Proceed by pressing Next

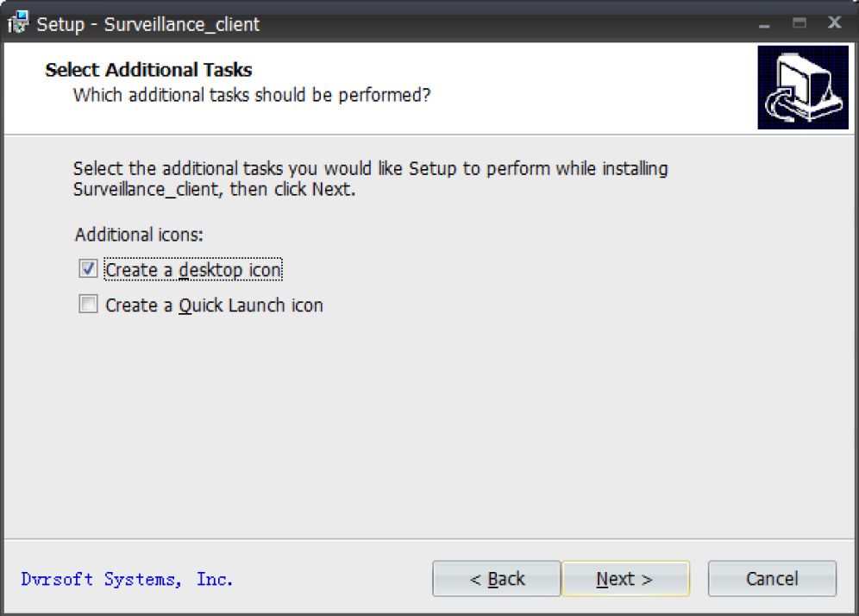click(625, 579)
